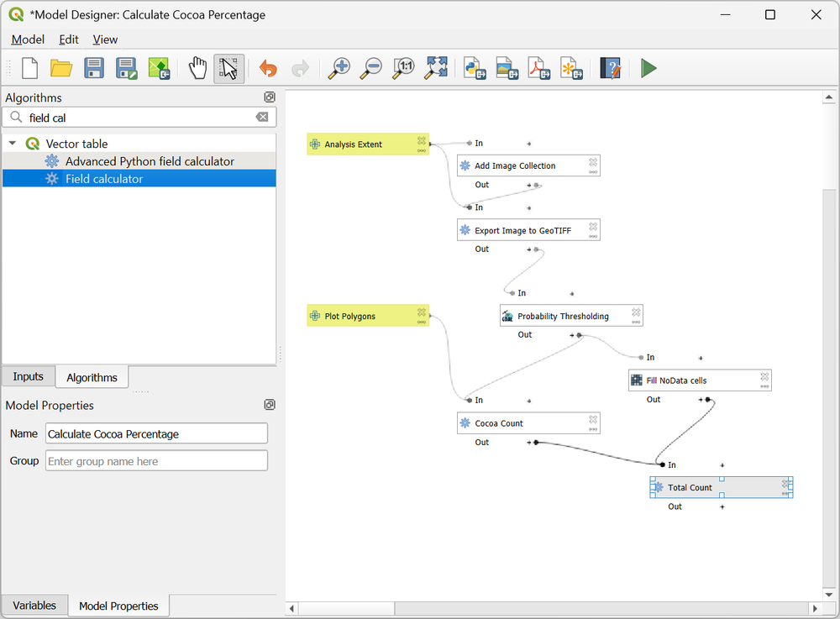Select Advanced Python field calculator algorithm

point(139,161)
